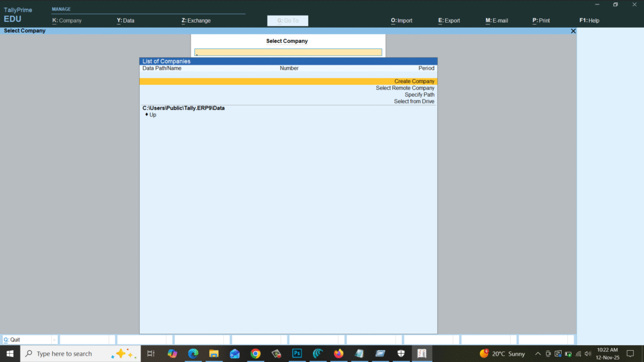Open Google Chrome from the taskbar
The image size is (644, 362).
[x=256, y=353]
